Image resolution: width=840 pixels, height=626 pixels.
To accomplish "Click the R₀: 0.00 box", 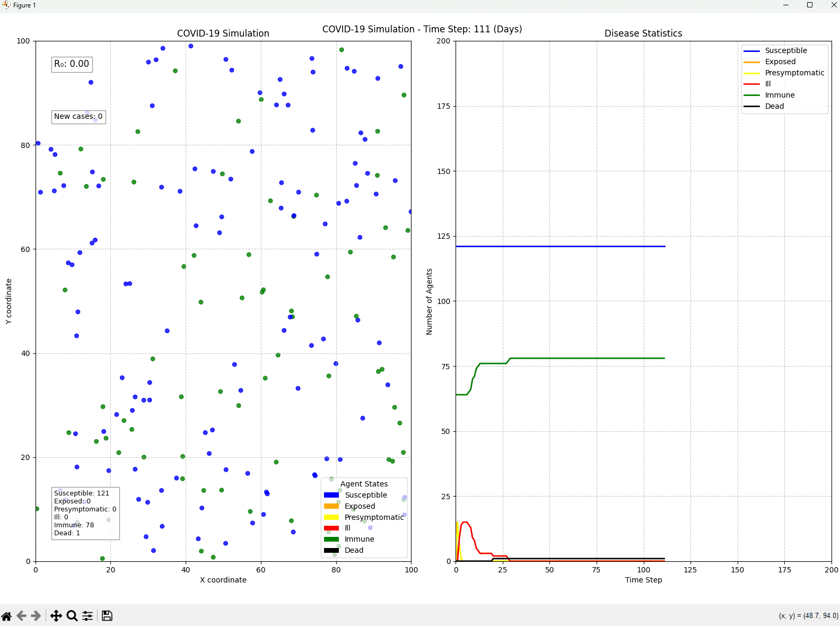I will (72, 64).
